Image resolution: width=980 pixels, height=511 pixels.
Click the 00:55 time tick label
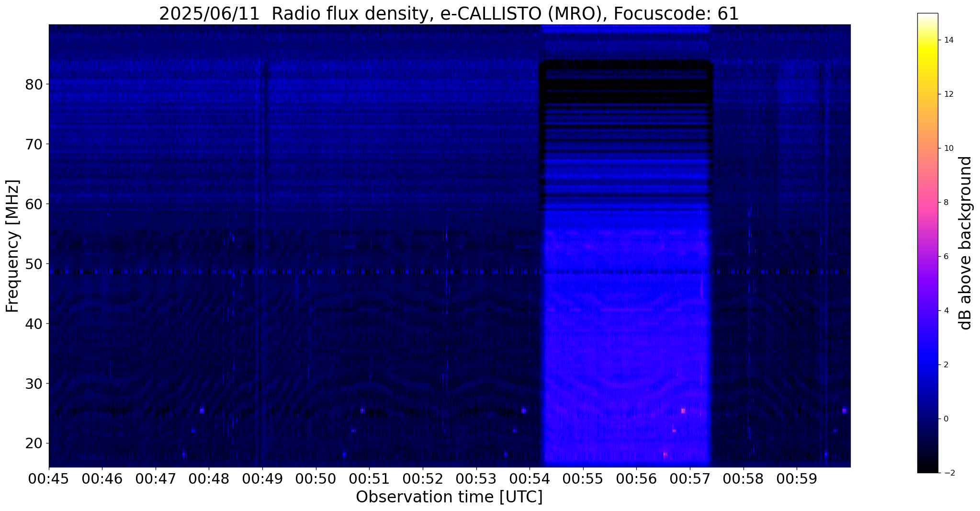[x=583, y=479]
